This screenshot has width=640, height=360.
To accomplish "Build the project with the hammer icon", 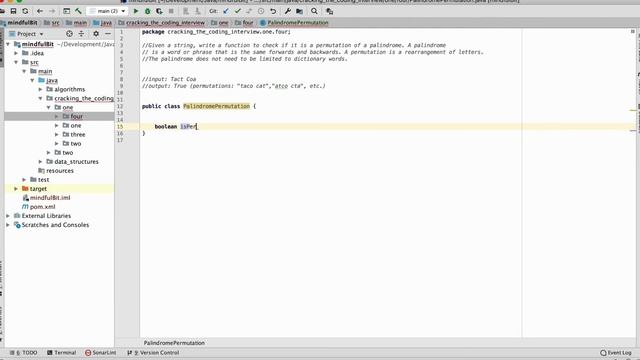I will click(78, 11).
